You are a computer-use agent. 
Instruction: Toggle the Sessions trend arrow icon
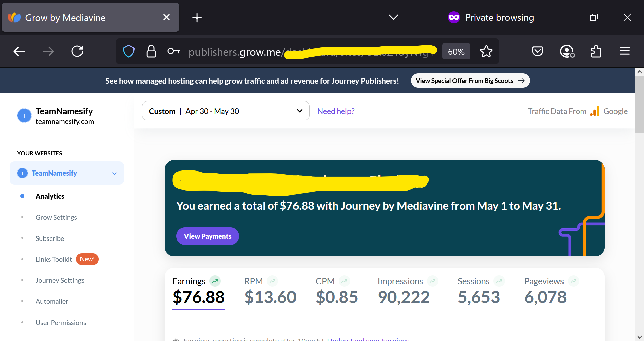[499, 281]
